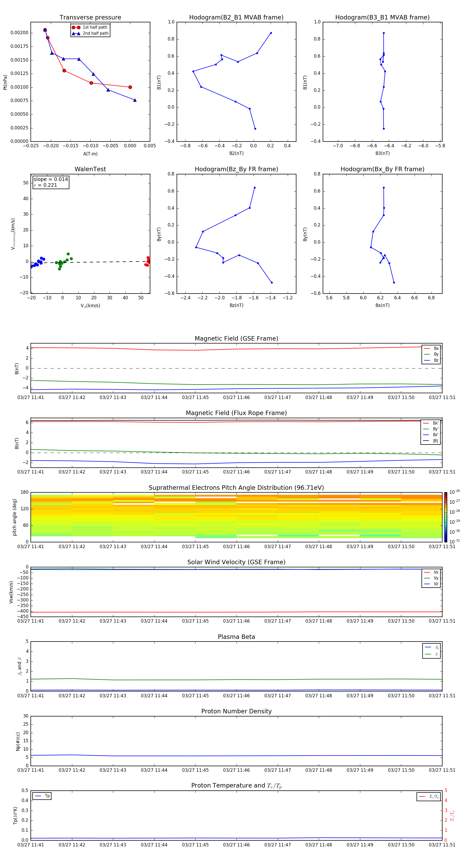This screenshot has height=868, width=473.
Task: Click the 'pitch angle (deg)' axis label
Action: pyautogui.click(x=14, y=517)
